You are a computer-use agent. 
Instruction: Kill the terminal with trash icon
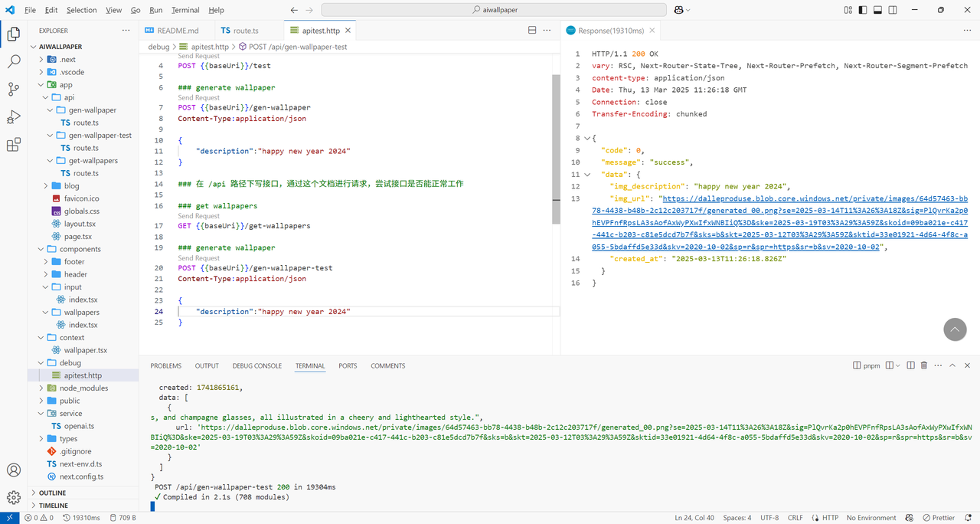[924, 366]
